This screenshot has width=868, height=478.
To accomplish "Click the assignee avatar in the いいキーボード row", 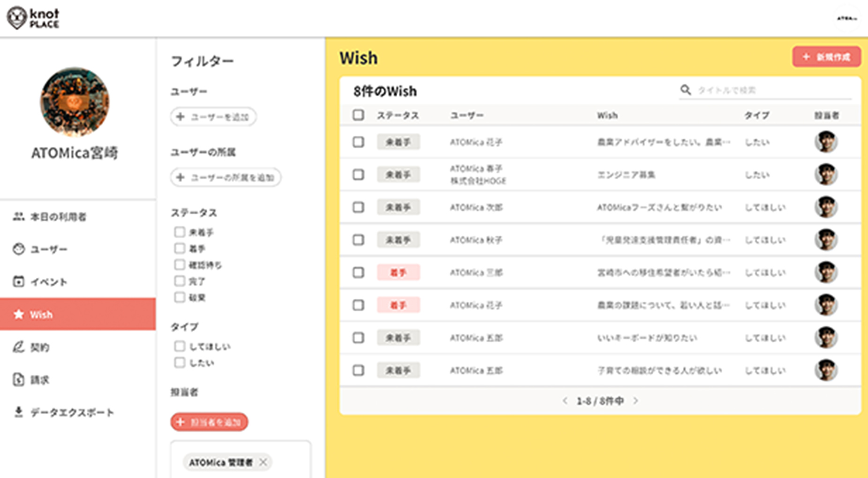I will point(826,338).
